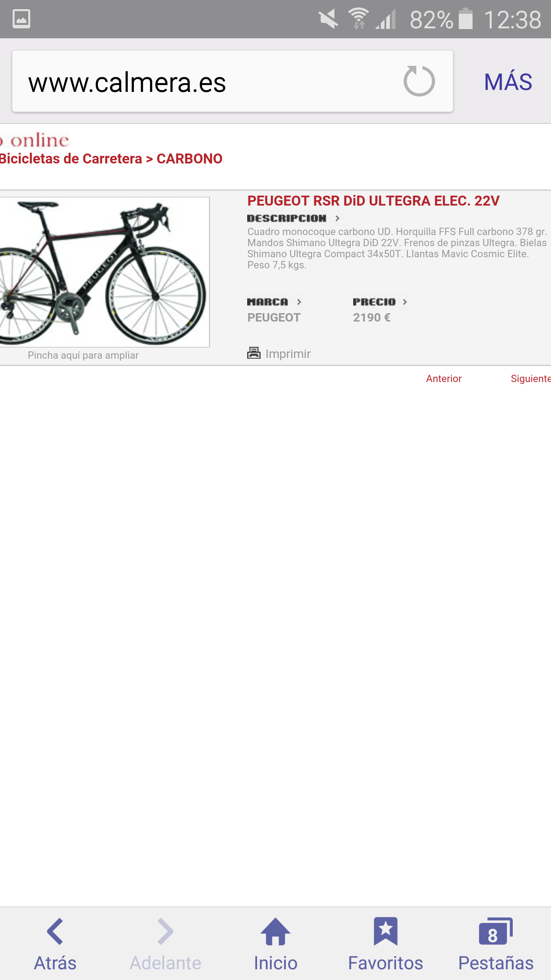This screenshot has height=980, width=551.
Task: Expand the MARCA arrow
Action: pyautogui.click(x=299, y=302)
